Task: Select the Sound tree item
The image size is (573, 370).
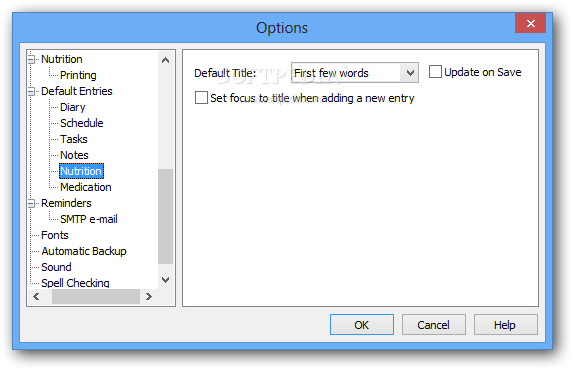Action: point(56,267)
